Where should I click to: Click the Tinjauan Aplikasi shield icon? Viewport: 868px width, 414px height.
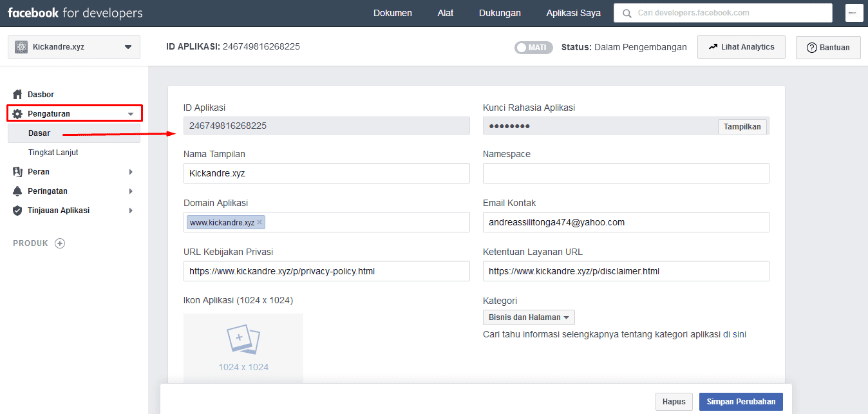click(17, 211)
